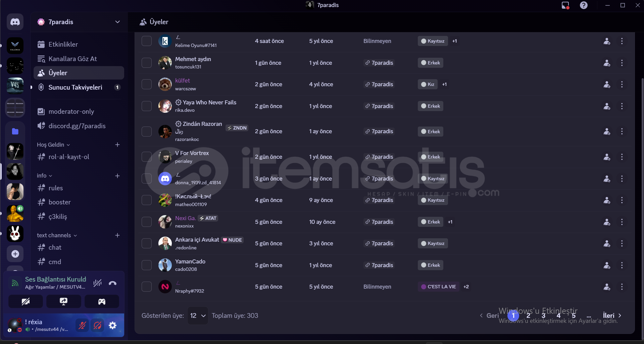Check the box beside külfet
The width and height of the screenshot is (644, 344).
coord(147,84)
